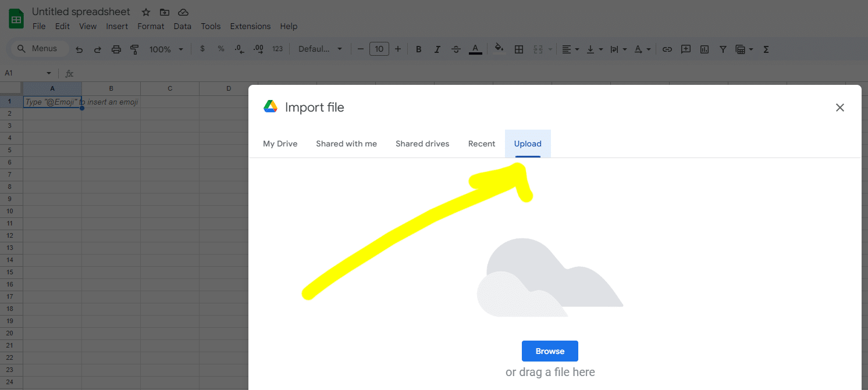Click the Insert link icon
This screenshot has height=390, width=868.
[x=667, y=49]
